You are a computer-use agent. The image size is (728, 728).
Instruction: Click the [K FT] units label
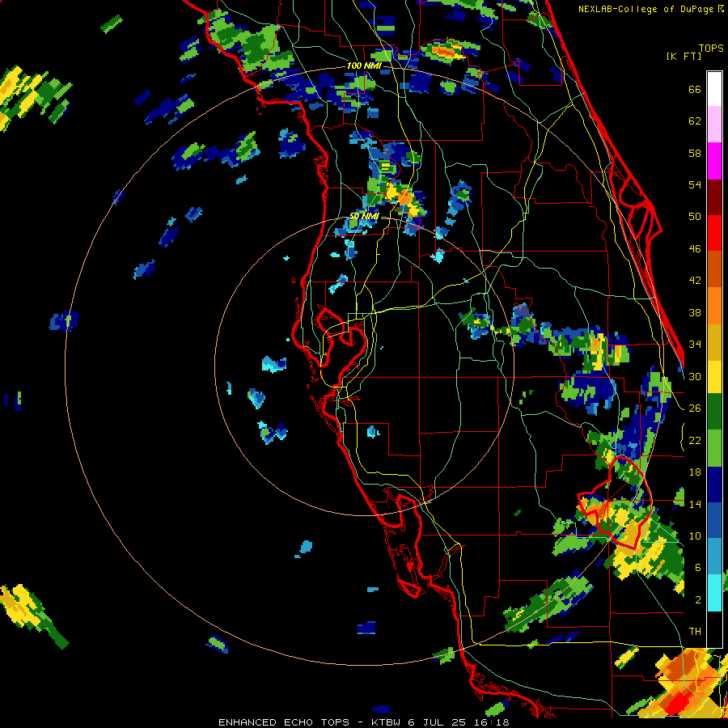coord(684,56)
